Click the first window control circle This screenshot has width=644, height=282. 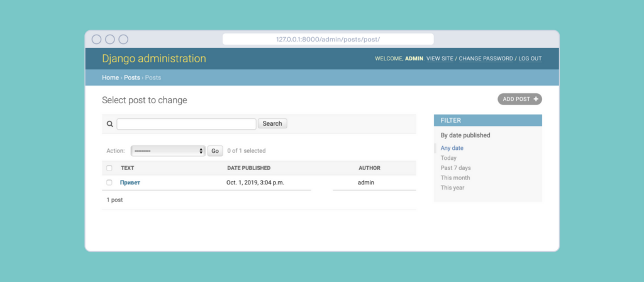point(96,39)
